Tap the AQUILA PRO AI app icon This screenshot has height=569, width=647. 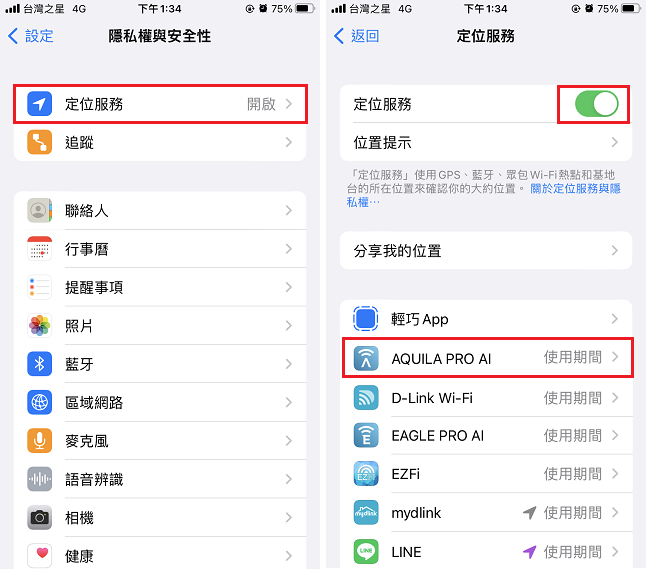click(366, 358)
